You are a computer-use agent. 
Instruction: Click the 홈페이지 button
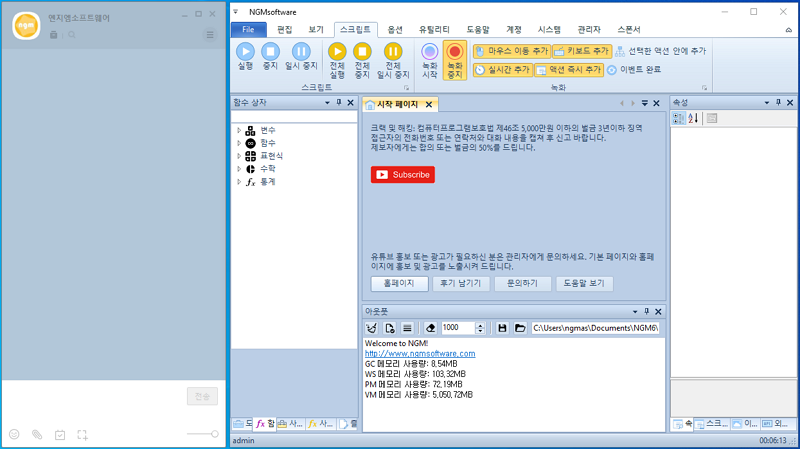(x=399, y=283)
